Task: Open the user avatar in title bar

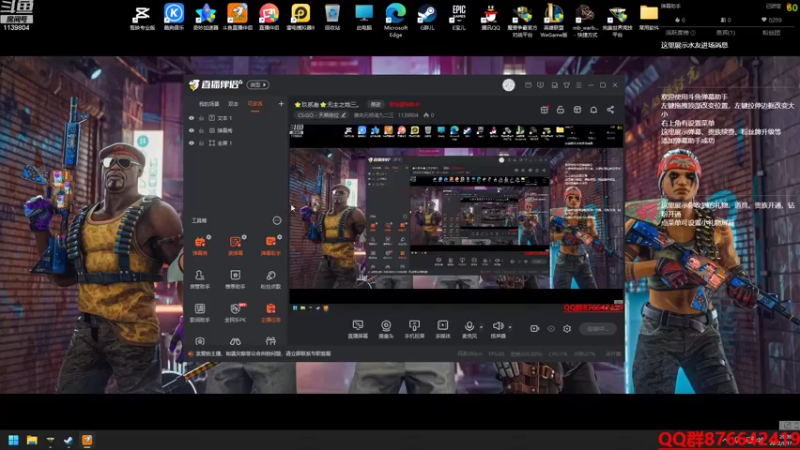Action: click(x=508, y=85)
